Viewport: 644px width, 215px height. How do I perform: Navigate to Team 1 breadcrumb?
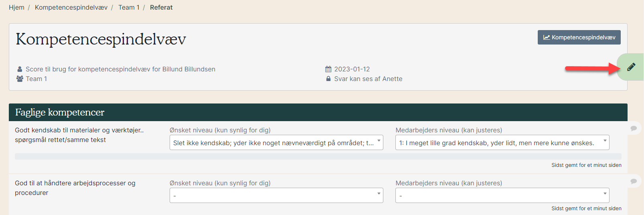click(x=129, y=7)
